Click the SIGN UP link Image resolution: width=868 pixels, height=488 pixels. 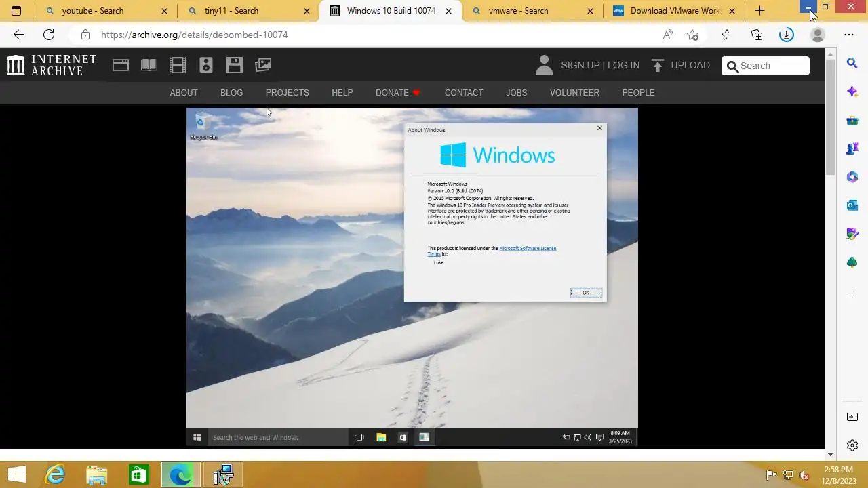(x=580, y=65)
